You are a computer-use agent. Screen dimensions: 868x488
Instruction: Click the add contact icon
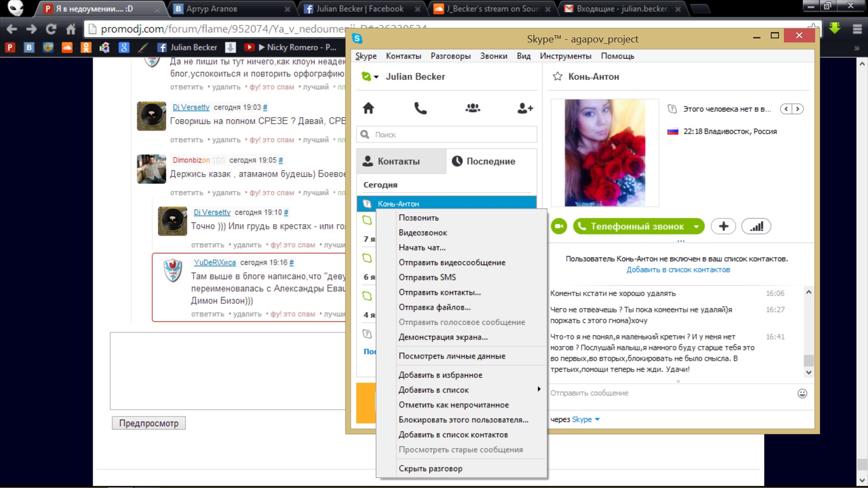(x=525, y=108)
